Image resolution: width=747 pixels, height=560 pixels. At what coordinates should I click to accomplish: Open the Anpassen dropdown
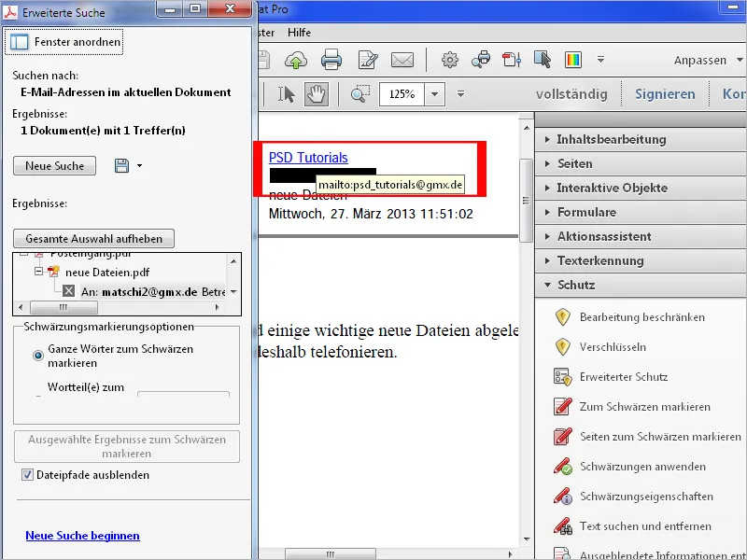tap(709, 61)
